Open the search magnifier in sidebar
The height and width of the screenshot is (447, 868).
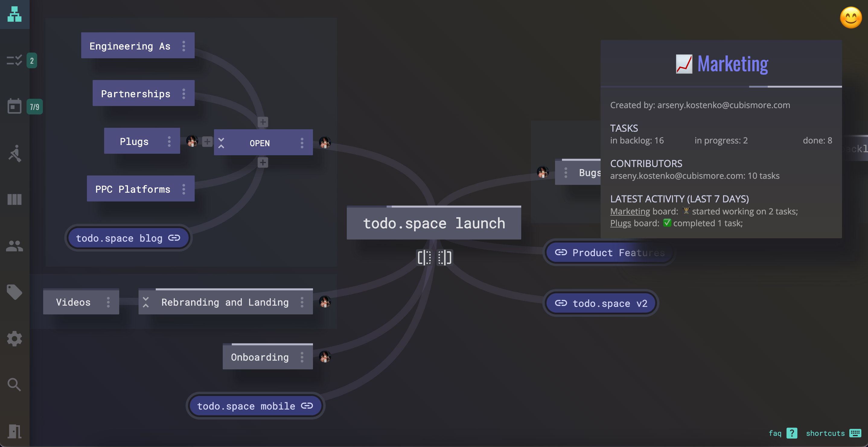14,384
